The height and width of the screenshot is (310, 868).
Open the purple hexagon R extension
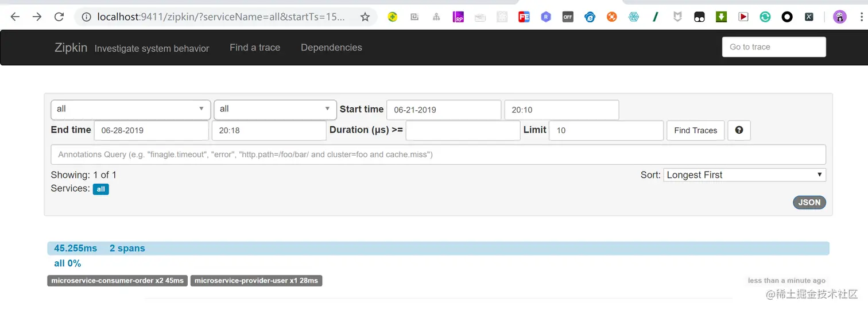[546, 17]
